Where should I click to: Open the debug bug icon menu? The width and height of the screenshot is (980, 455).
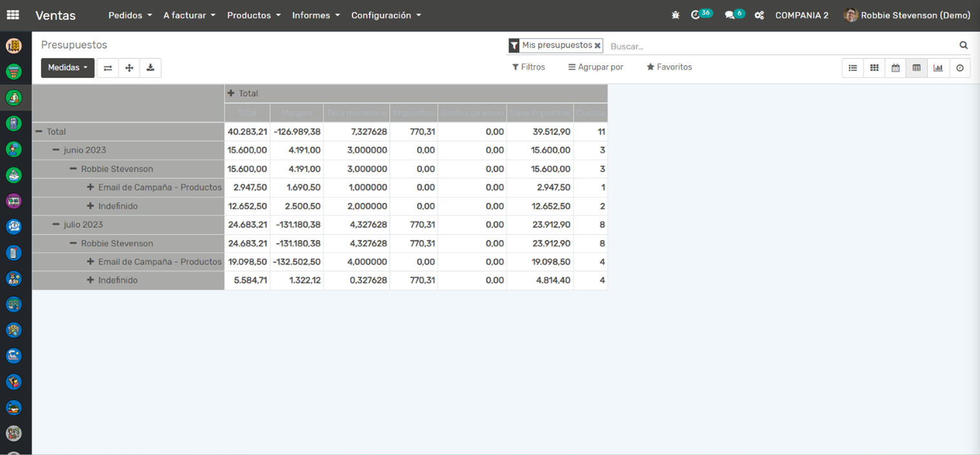pos(675,15)
